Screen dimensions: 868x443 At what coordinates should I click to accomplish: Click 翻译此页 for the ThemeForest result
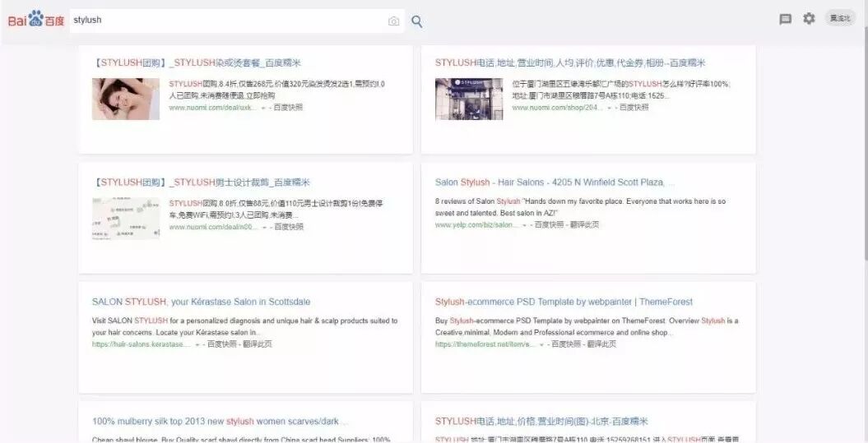tap(601, 344)
